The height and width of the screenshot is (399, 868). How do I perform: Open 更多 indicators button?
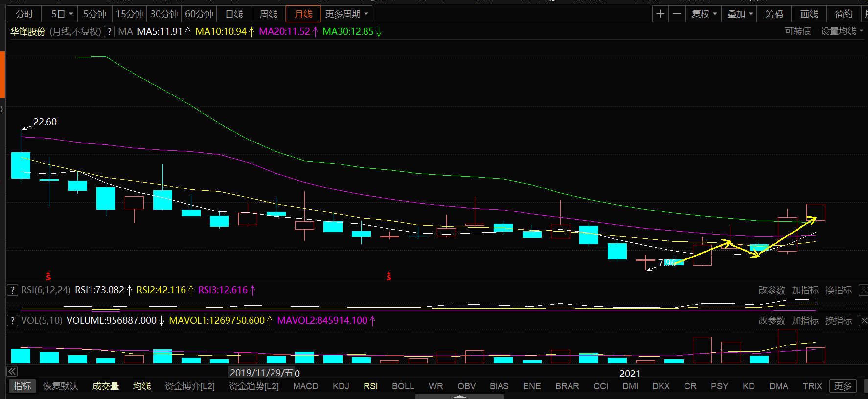point(843,386)
